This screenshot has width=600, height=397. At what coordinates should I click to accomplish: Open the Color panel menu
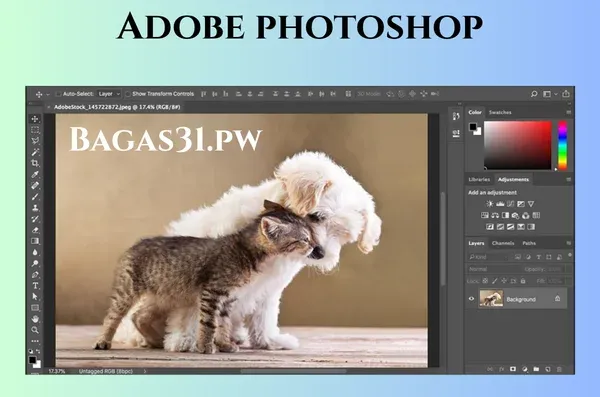point(569,112)
